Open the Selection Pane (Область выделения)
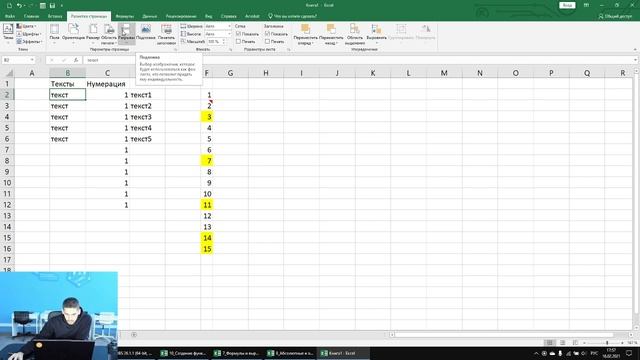 coord(355,34)
